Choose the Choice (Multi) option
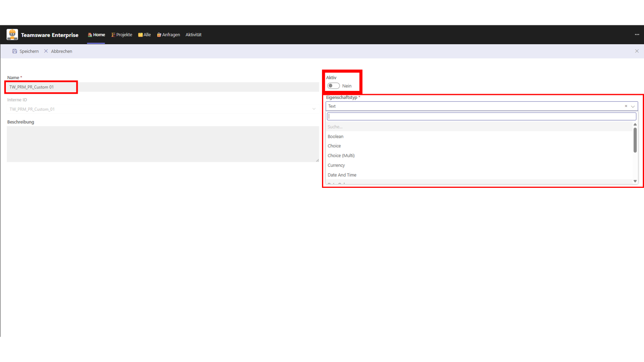This screenshot has width=644, height=362. coord(341,156)
